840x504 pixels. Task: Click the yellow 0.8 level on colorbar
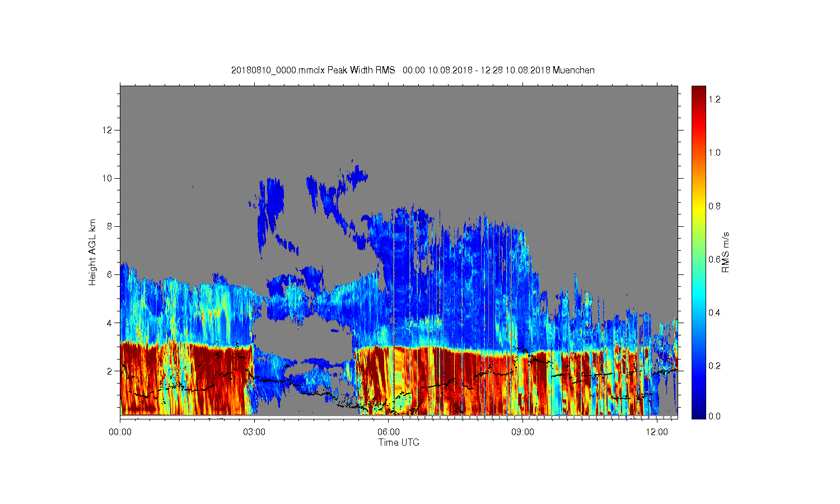pos(698,206)
